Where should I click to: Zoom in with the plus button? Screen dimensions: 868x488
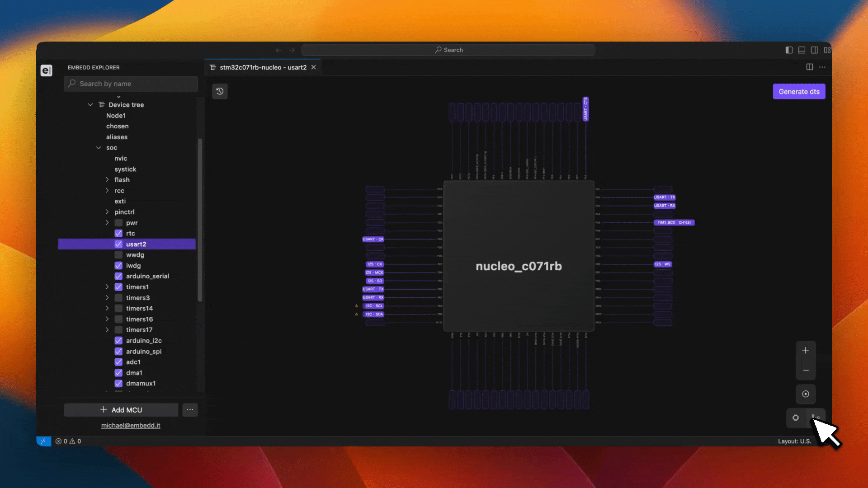pos(805,351)
